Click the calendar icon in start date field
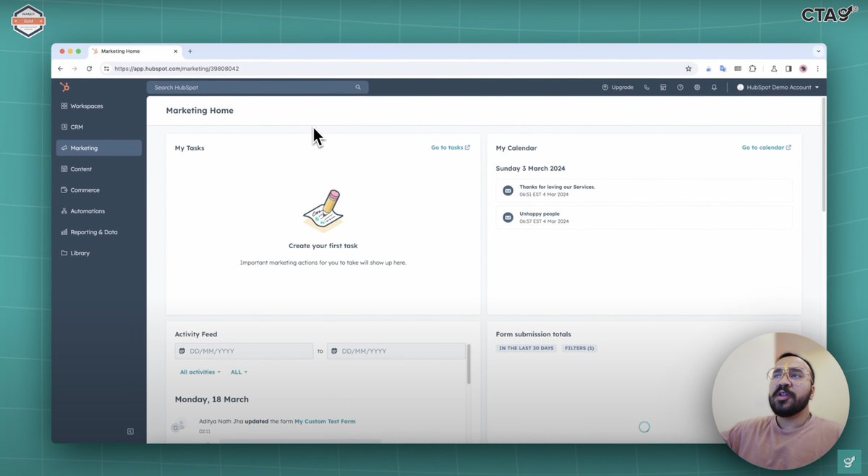Image resolution: width=868 pixels, height=476 pixels. point(182,351)
